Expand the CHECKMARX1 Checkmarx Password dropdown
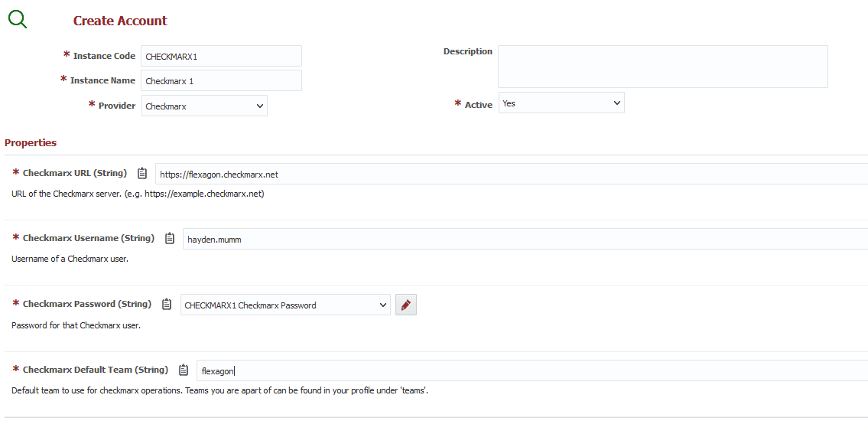 coord(285,305)
